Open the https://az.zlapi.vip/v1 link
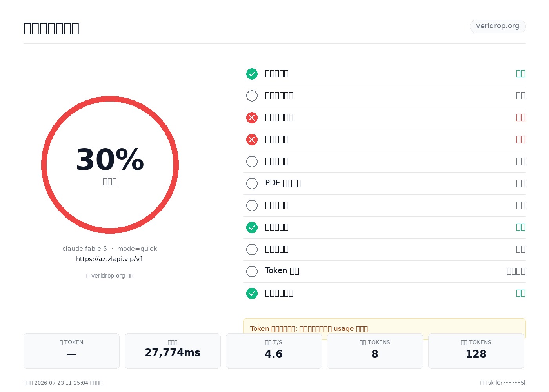This screenshot has width=549, height=392. (110, 259)
